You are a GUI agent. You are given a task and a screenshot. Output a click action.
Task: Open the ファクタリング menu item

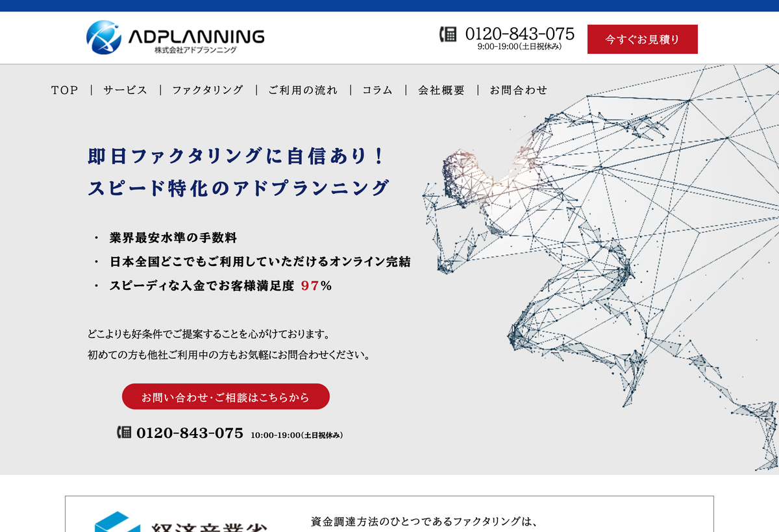coord(207,90)
